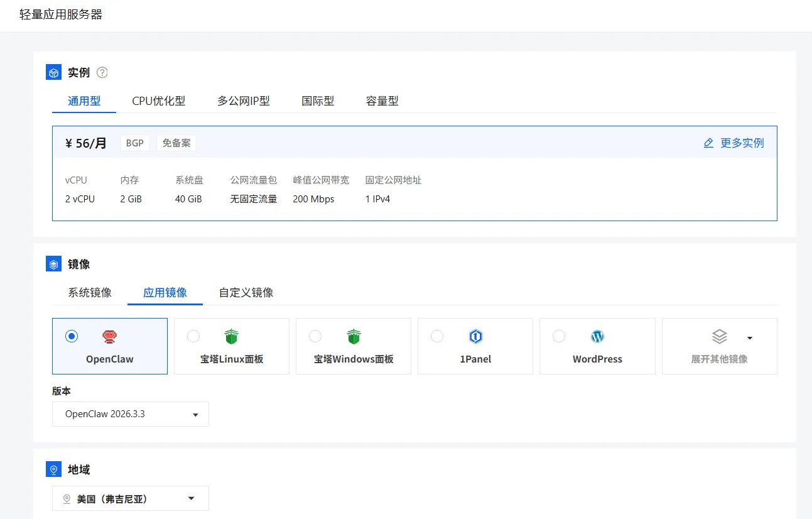The width and height of the screenshot is (812, 519).
Task: Click the 宝塔Linux面板 green tower icon
Action: pos(232,337)
